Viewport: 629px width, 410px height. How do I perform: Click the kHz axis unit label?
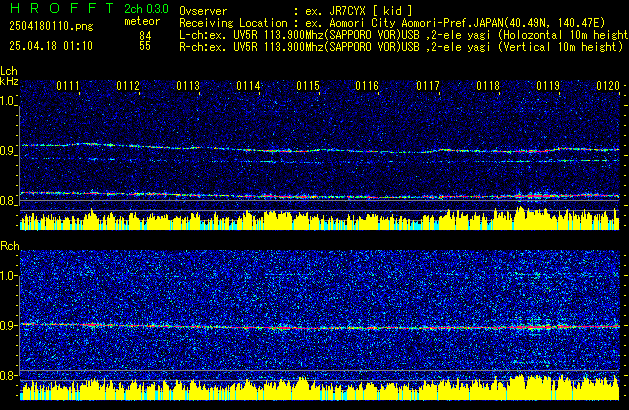tap(9, 81)
